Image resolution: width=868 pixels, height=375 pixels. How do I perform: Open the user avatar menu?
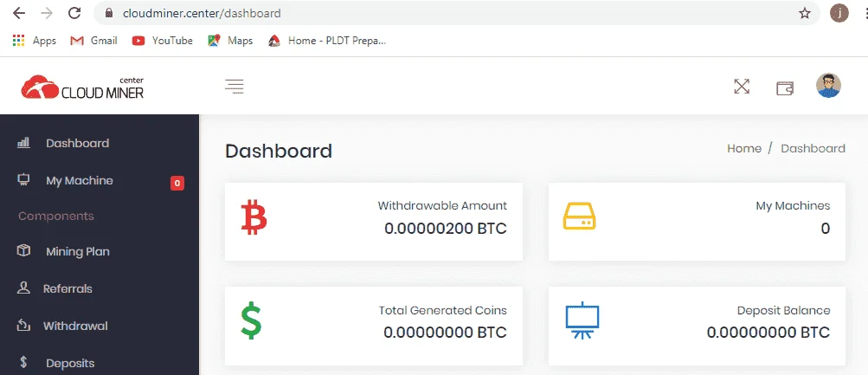(x=828, y=86)
